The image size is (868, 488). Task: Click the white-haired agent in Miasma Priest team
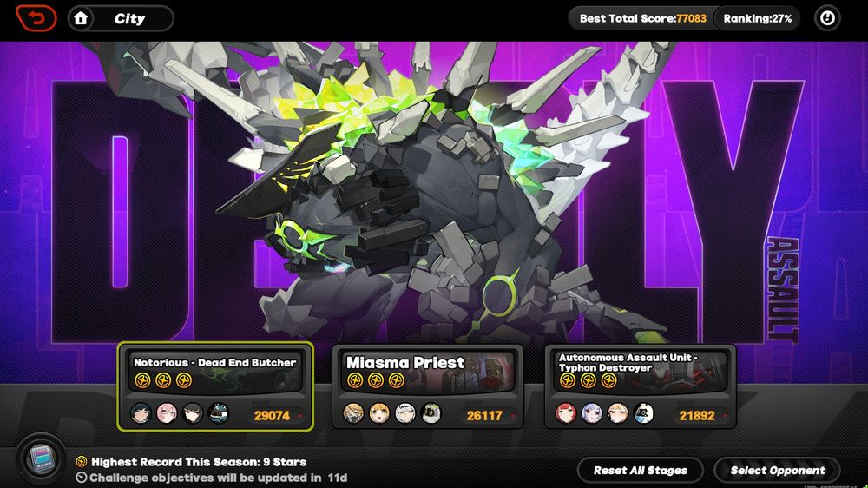(x=405, y=413)
